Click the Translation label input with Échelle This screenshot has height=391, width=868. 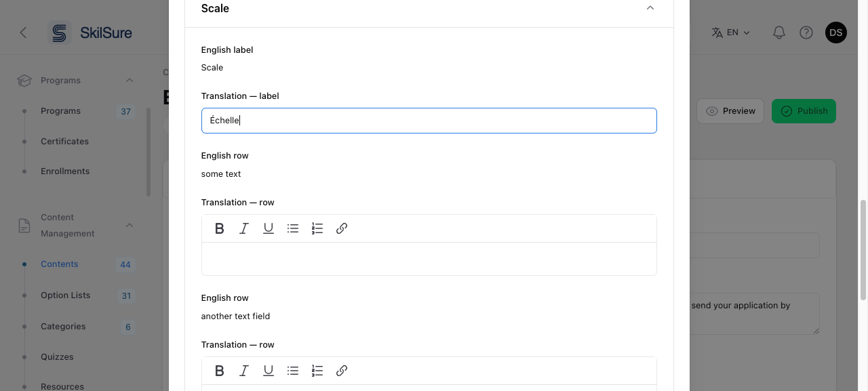click(429, 121)
